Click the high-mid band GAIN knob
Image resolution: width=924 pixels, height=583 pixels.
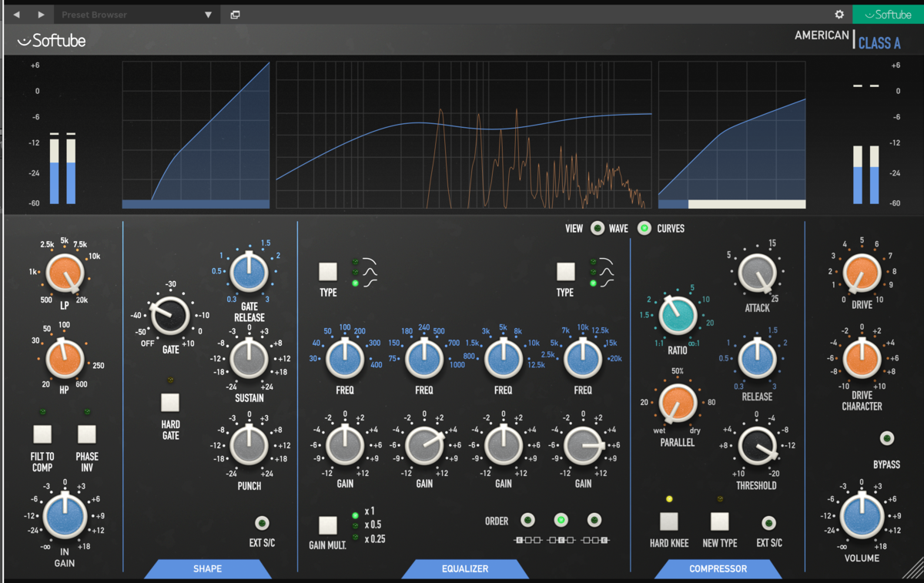[x=504, y=445]
